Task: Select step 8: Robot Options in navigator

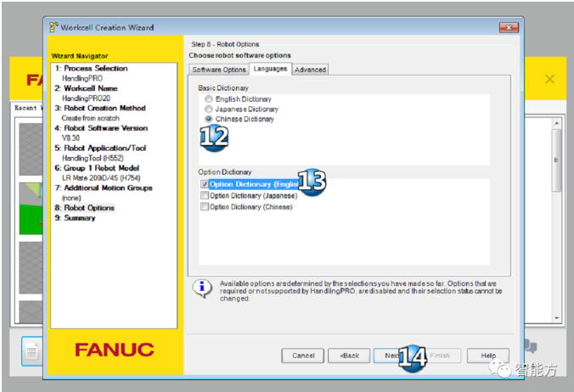Action: [x=85, y=208]
